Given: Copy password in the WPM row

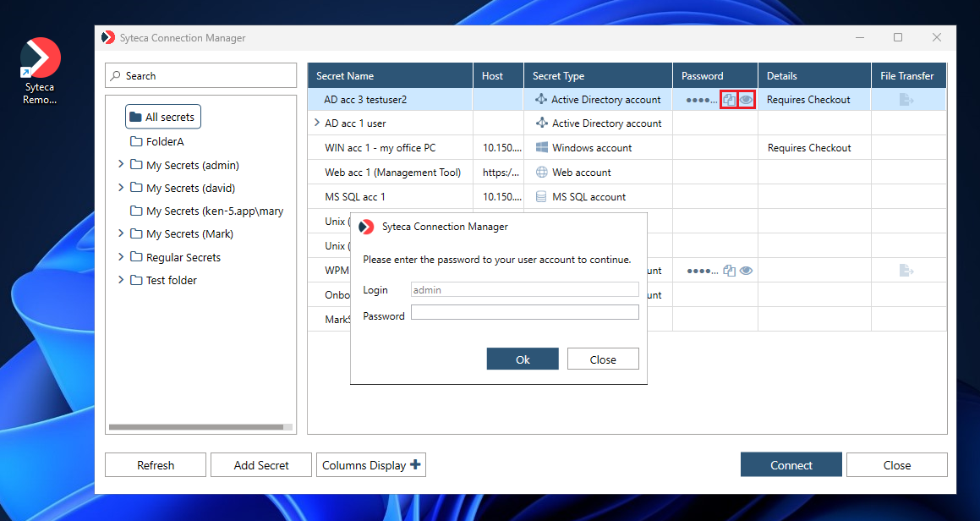Looking at the screenshot, I should 730,271.
